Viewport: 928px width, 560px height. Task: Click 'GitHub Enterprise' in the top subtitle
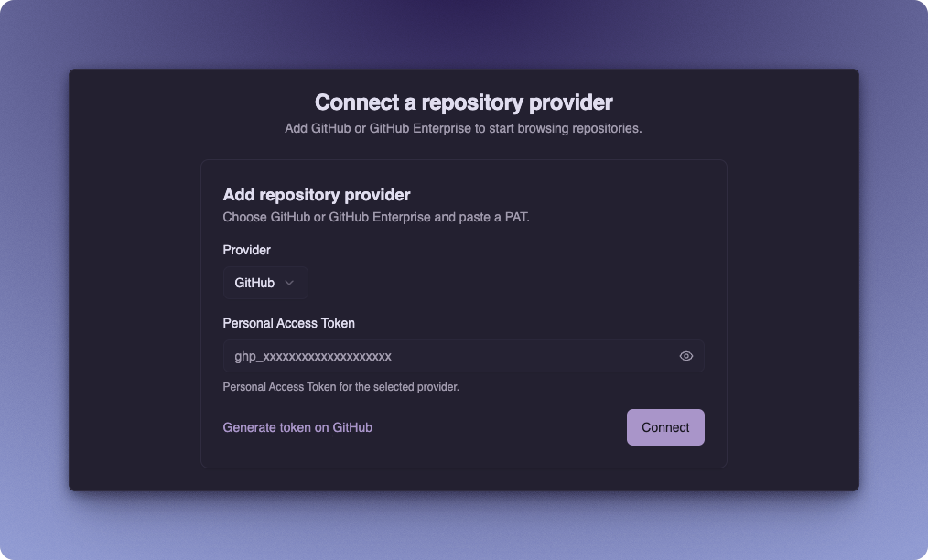(419, 128)
